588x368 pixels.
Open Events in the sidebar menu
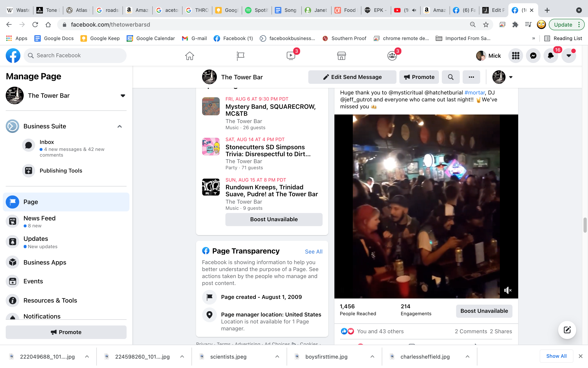tap(66, 281)
